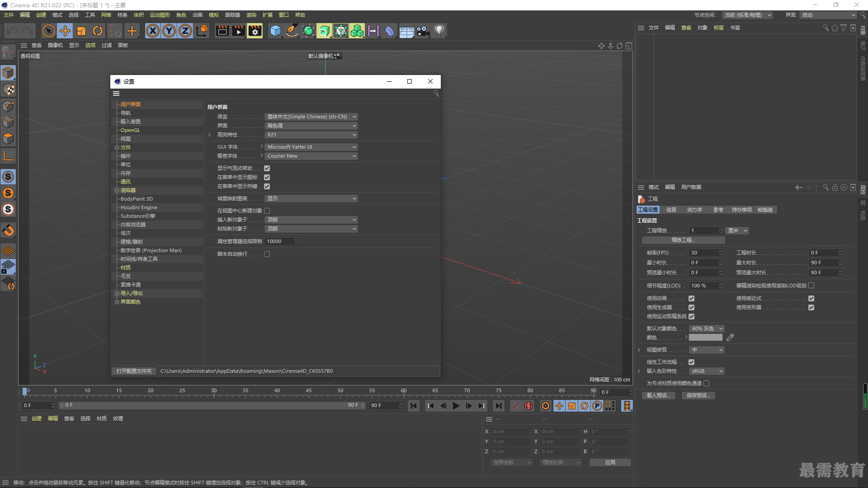Click the 载入预设 button
The height and width of the screenshot is (488, 868).
coord(658,395)
